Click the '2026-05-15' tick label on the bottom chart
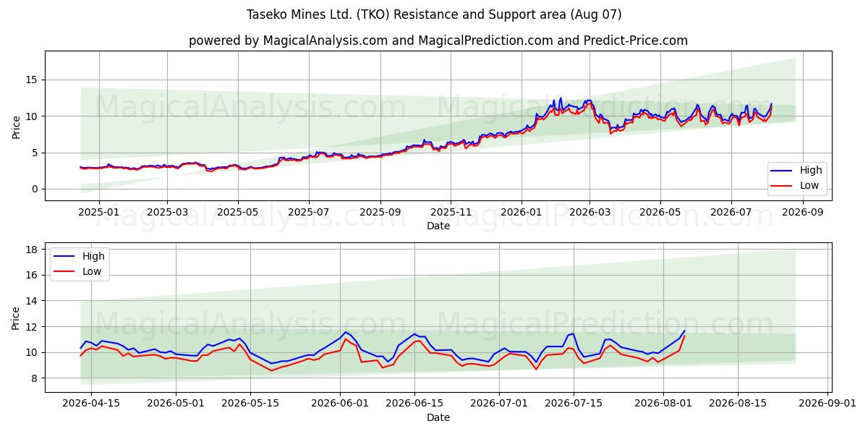868x434 pixels. [x=251, y=404]
